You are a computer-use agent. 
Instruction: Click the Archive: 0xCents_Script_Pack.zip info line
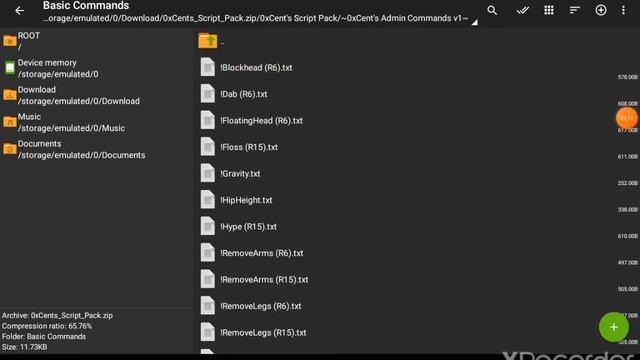tap(57, 316)
